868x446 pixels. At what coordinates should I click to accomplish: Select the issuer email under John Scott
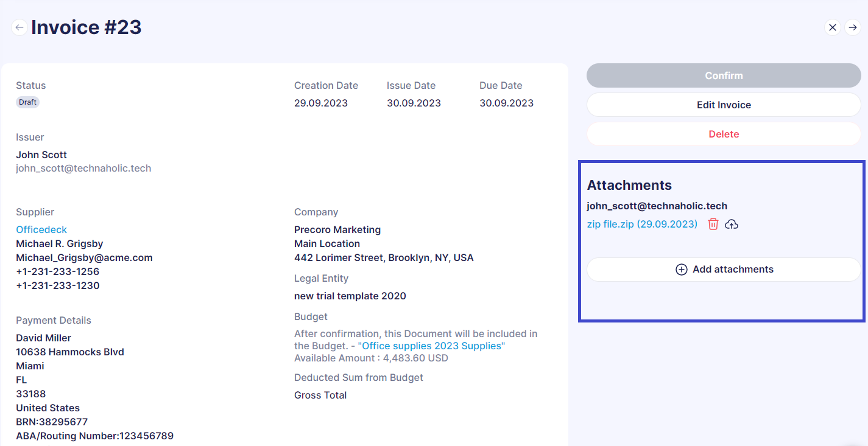83,168
